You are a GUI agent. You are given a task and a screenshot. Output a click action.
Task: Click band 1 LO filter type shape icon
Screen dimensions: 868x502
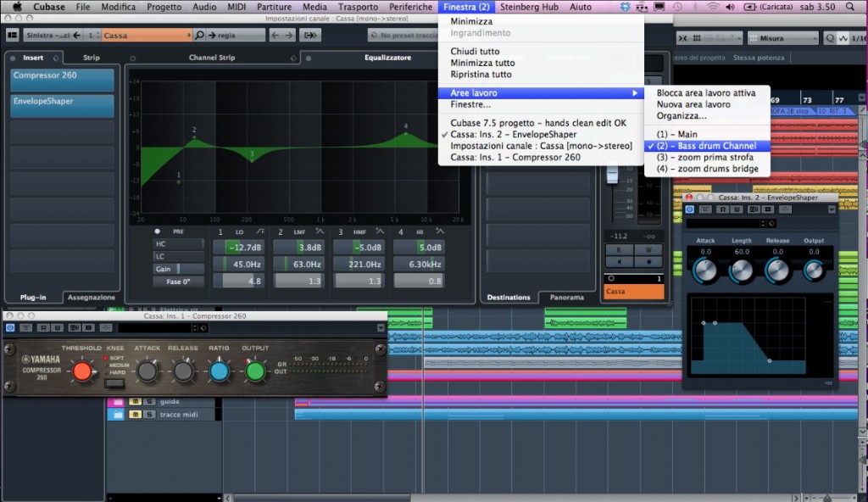259,231
